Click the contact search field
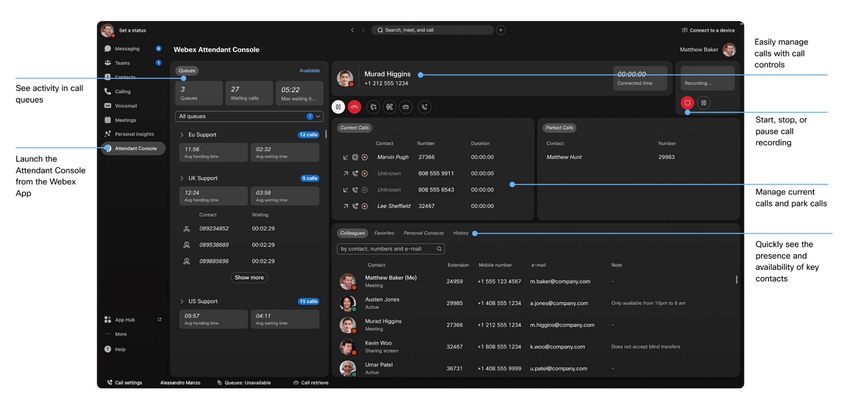The image size is (868, 401). [x=387, y=249]
